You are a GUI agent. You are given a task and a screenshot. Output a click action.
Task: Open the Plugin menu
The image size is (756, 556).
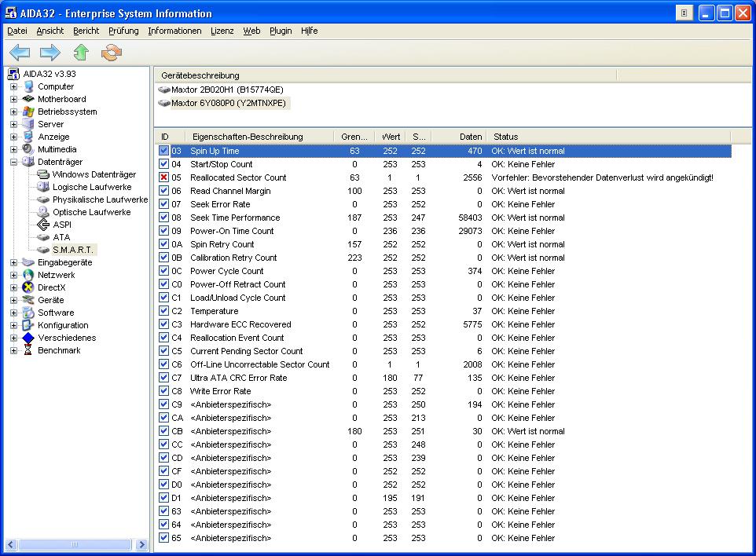(281, 31)
